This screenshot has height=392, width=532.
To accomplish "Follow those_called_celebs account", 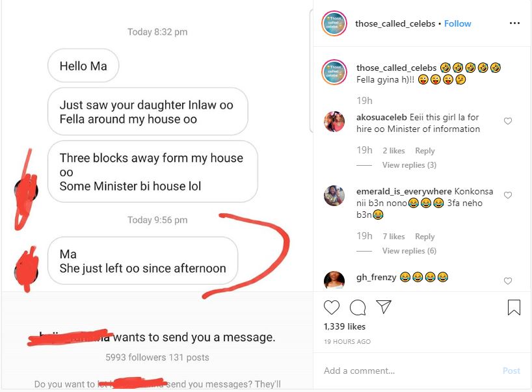I will point(457,23).
